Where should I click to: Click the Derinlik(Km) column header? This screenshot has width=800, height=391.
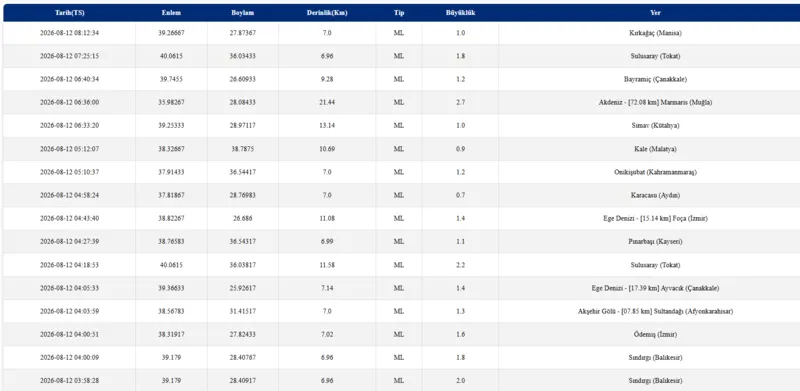(x=327, y=13)
